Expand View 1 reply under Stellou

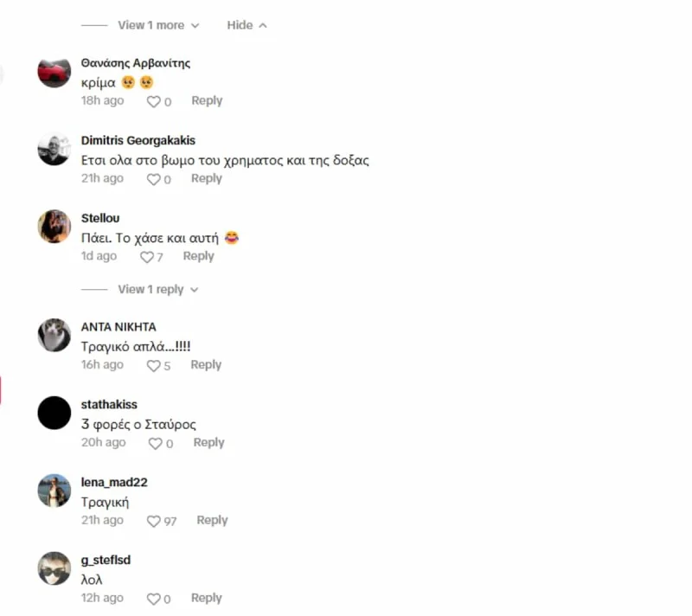pos(158,290)
